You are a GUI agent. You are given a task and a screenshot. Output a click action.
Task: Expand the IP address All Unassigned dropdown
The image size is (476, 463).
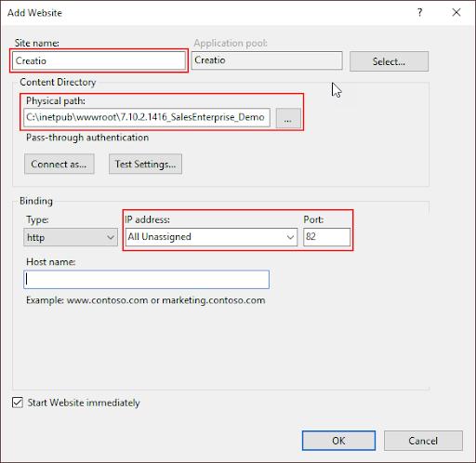tap(211, 237)
